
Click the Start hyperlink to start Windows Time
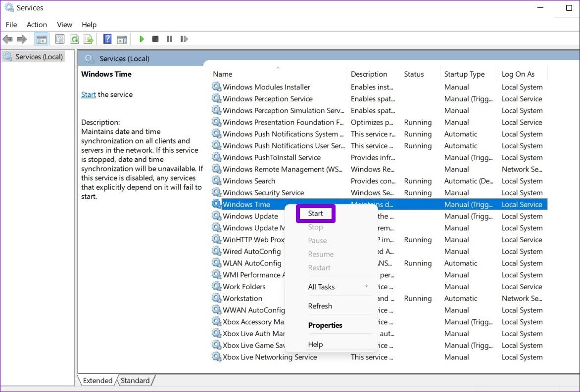88,94
